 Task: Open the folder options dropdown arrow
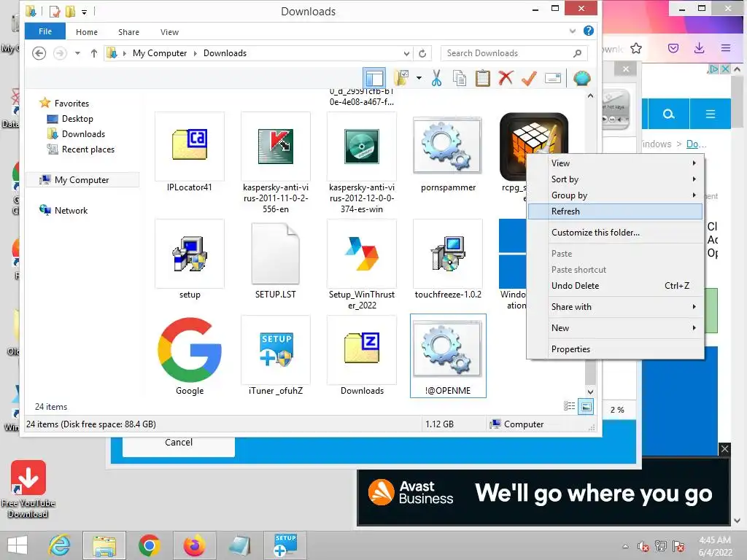pos(419,78)
